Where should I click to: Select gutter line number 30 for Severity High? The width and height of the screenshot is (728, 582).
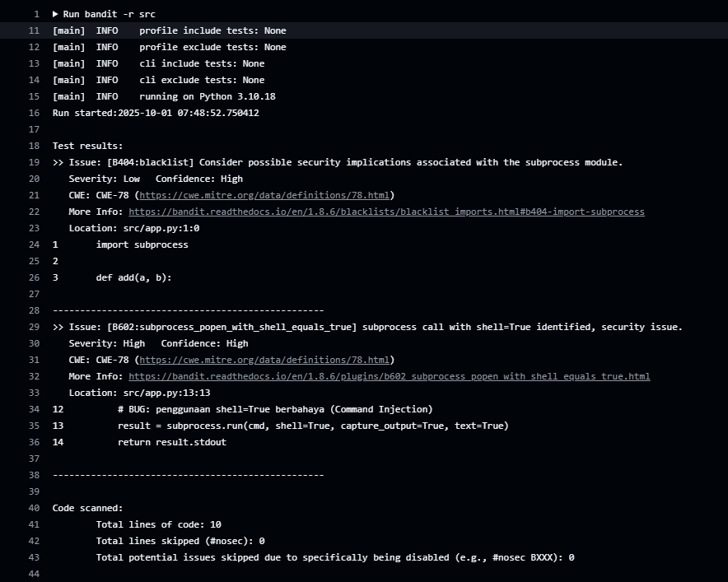[34, 343]
